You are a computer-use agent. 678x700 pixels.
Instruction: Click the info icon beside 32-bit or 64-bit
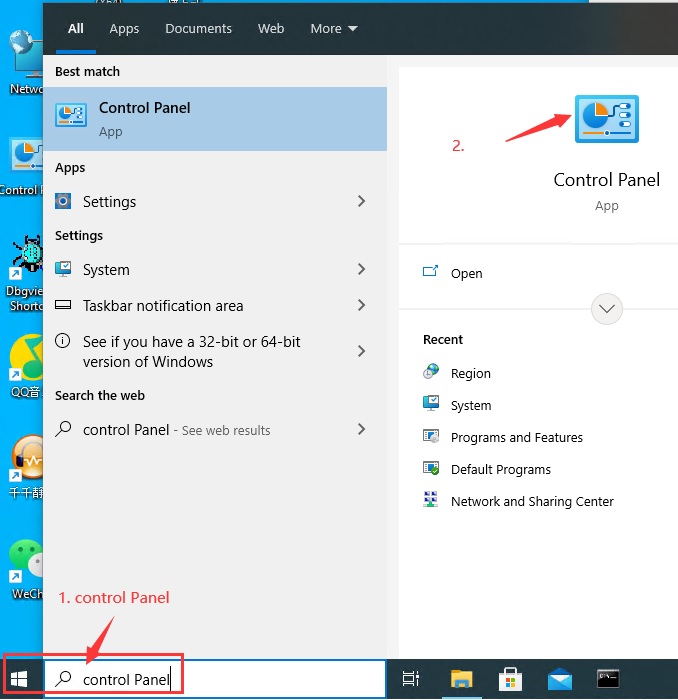pyautogui.click(x=62, y=341)
